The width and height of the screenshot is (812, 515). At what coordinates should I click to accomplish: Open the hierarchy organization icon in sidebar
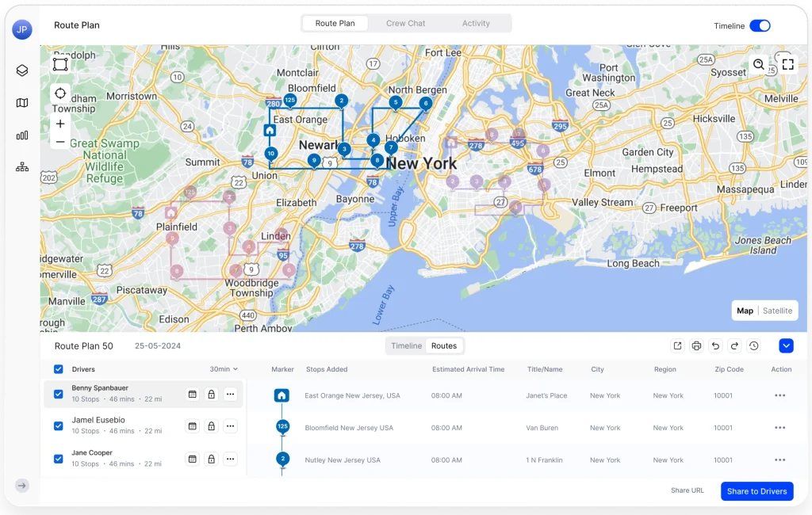[21, 166]
